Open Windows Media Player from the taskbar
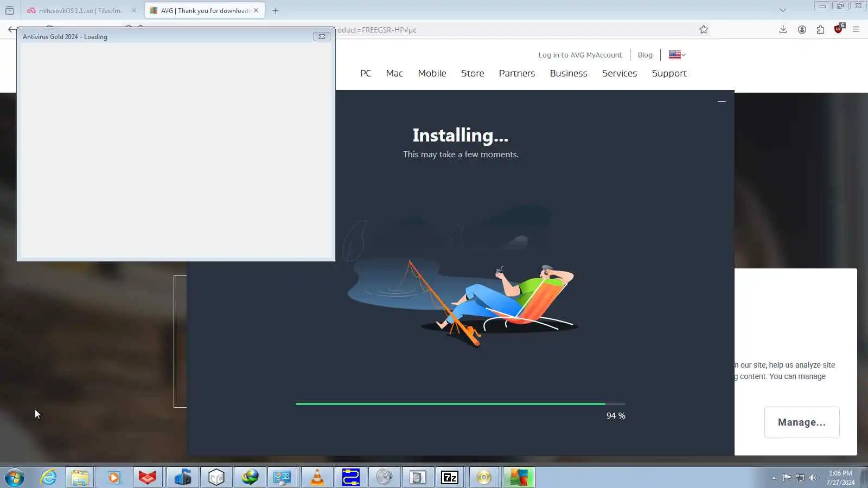Image resolution: width=868 pixels, height=488 pixels. [x=114, y=477]
